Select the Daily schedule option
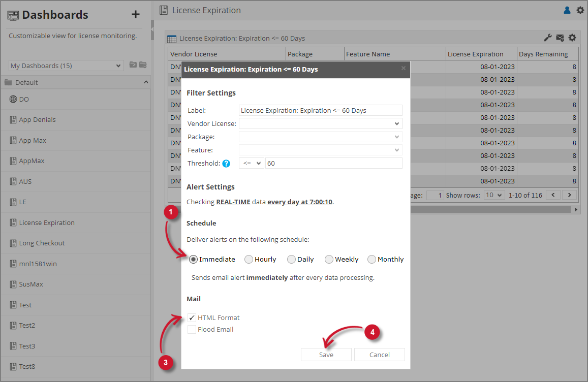Image resolution: width=588 pixels, height=382 pixels. coord(291,260)
